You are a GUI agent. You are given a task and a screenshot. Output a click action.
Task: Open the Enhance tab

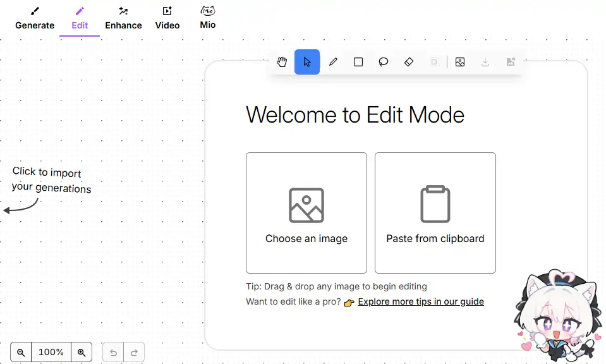(x=123, y=18)
